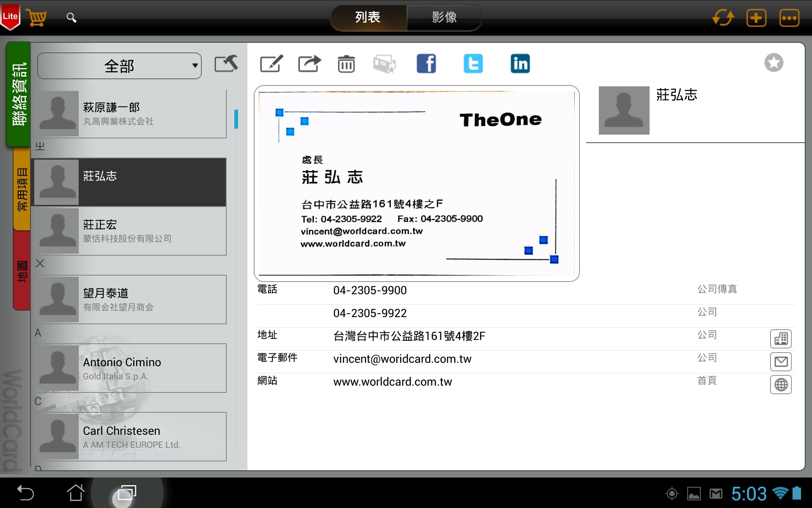Viewport: 812px width, 508px height.
Task: Click the share contact arrow icon
Action: click(309, 64)
